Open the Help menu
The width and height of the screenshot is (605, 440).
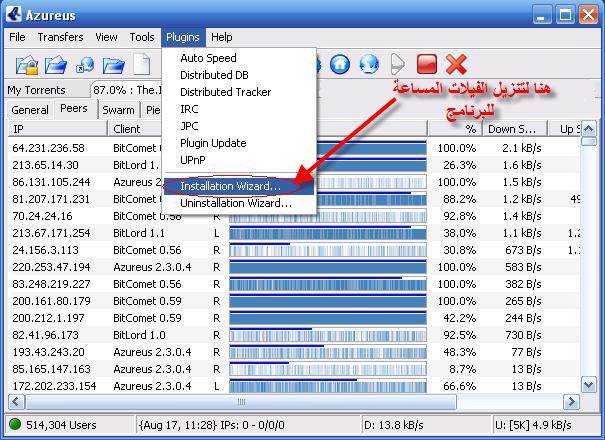pos(221,37)
